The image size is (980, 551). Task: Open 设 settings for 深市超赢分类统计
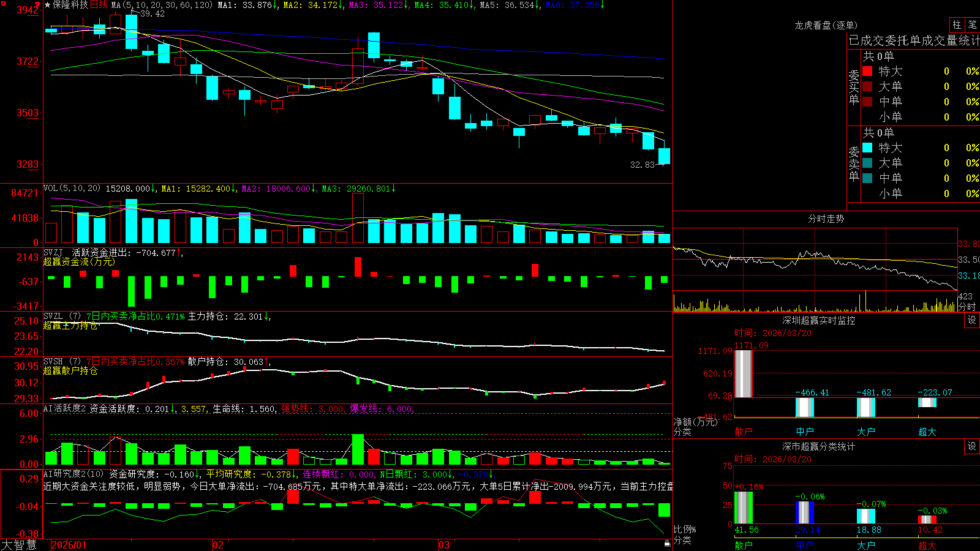(x=972, y=446)
